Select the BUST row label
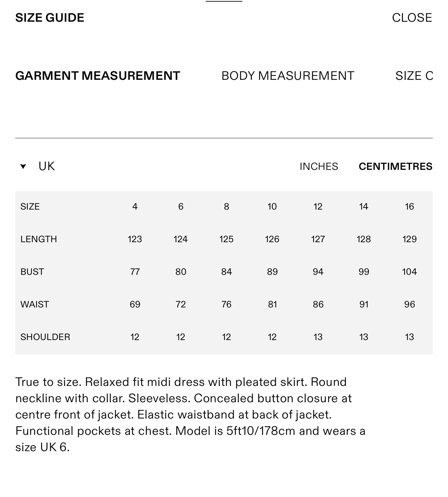The width and height of the screenshot is (448, 497). click(x=32, y=272)
